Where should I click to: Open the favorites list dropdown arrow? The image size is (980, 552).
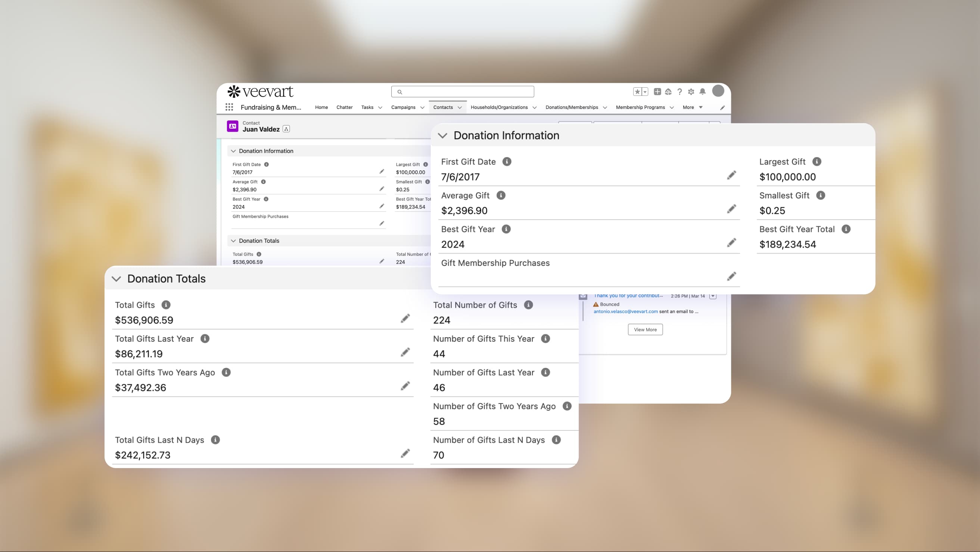pyautogui.click(x=645, y=92)
